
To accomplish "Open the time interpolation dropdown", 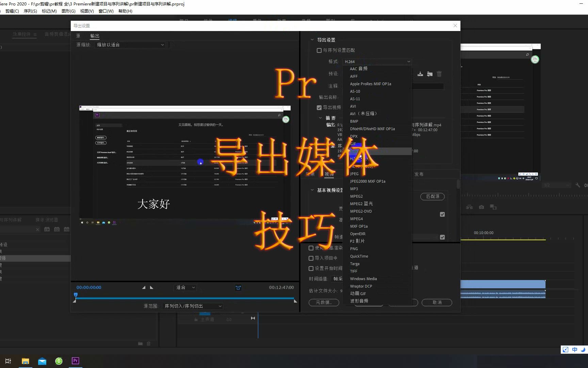I will click(337, 279).
